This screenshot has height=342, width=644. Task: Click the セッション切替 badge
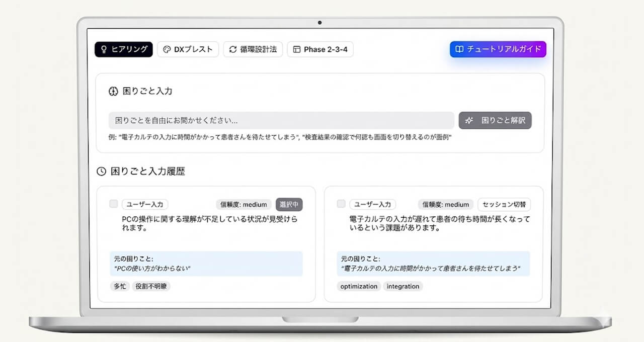505,204
